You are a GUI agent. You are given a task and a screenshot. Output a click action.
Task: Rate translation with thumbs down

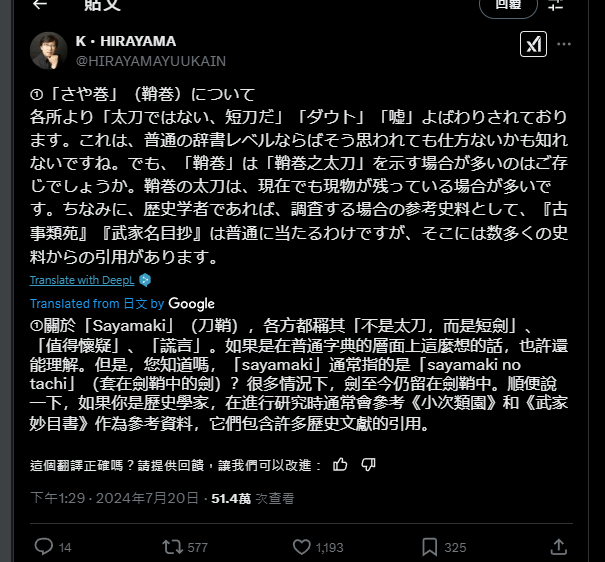tap(368, 465)
